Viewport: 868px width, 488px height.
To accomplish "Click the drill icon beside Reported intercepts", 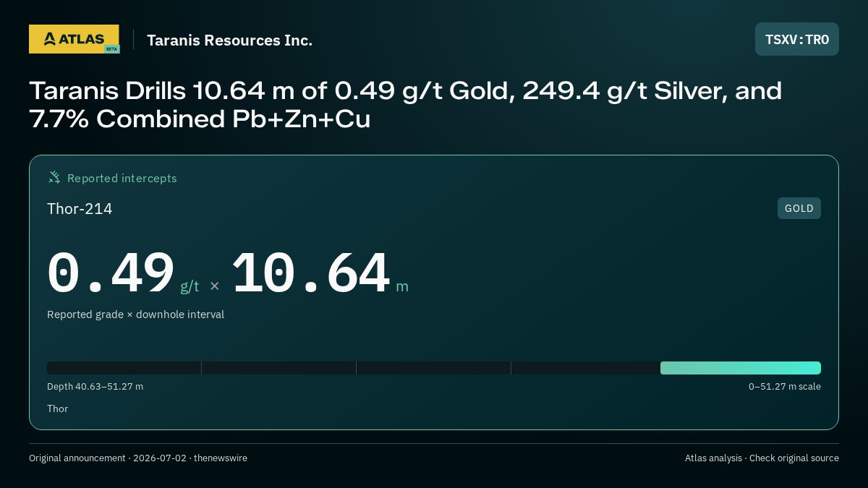I will coord(54,177).
